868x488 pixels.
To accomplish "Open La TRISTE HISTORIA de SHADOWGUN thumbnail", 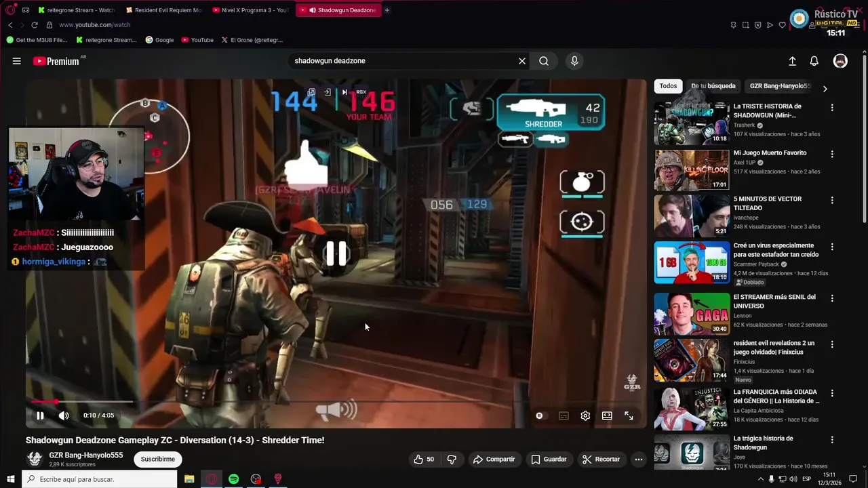I will tap(692, 123).
